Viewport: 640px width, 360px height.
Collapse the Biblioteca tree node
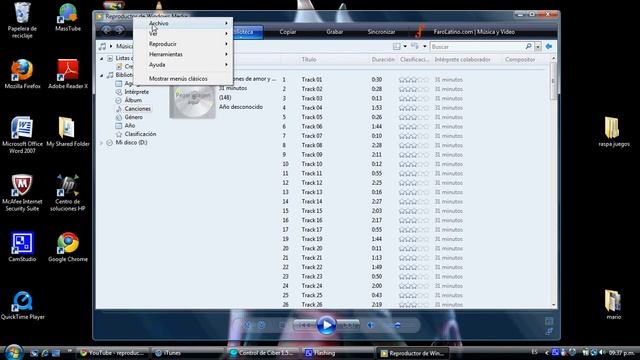tap(102, 75)
